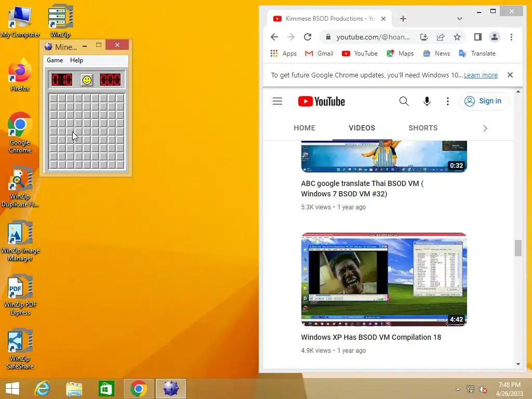Open the Windows Start button
Viewport: 532px width, 399px height.
(12, 389)
